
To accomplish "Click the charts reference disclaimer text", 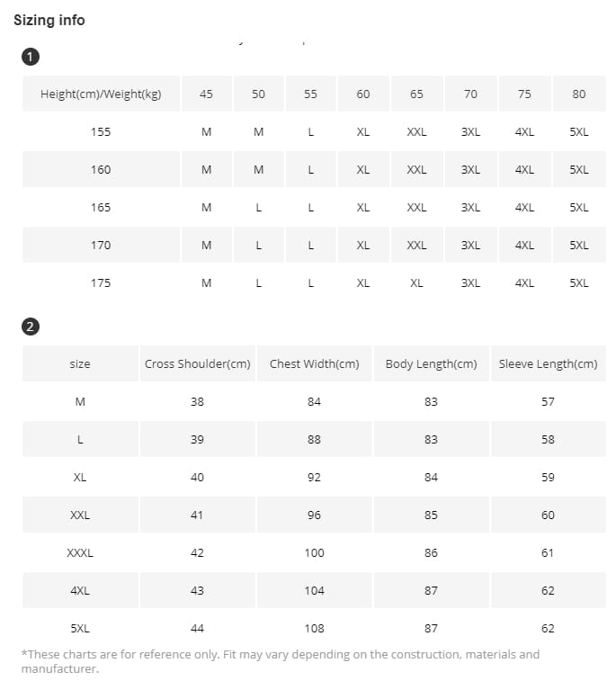I will [x=280, y=661].
